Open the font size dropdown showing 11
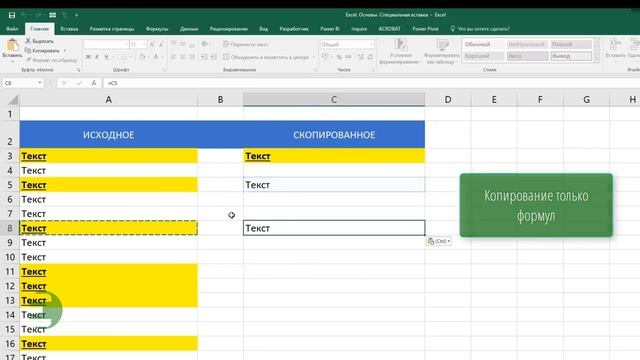This screenshot has width=640, height=360. coord(144,44)
